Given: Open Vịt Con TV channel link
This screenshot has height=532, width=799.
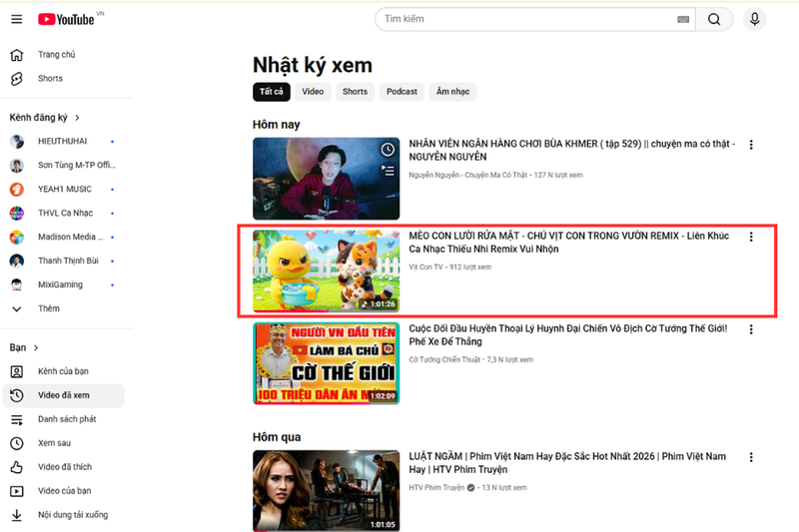Looking at the screenshot, I should pyautogui.click(x=425, y=267).
